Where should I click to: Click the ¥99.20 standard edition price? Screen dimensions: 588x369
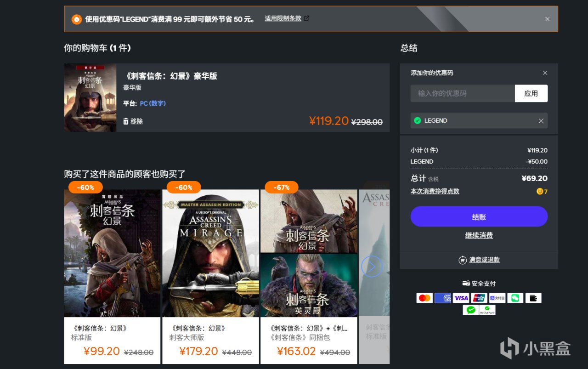[x=102, y=352]
